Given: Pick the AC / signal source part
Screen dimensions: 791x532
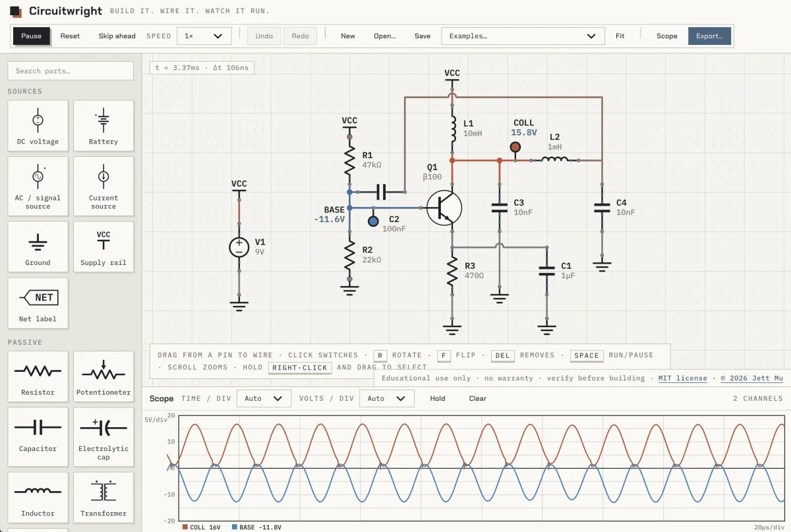Looking at the screenshot, I should 38,186.
